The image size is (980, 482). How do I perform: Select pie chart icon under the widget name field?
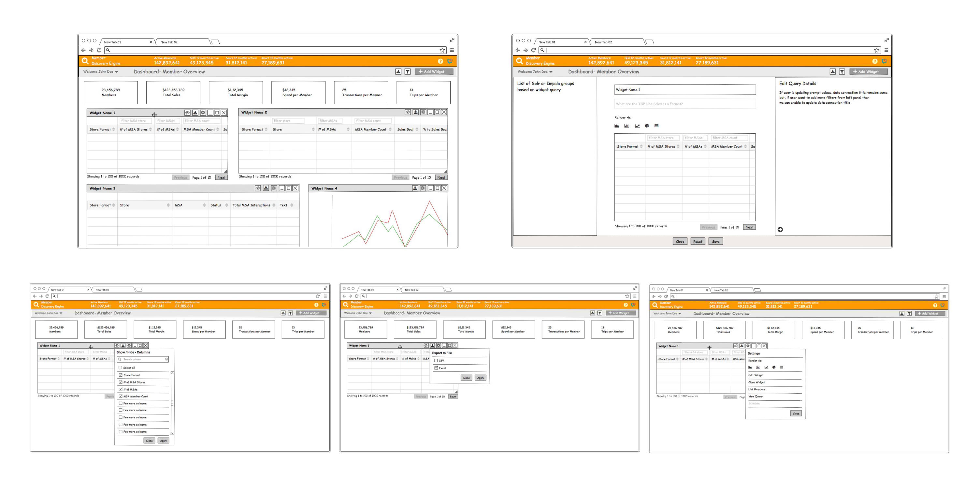pos(647,126)
